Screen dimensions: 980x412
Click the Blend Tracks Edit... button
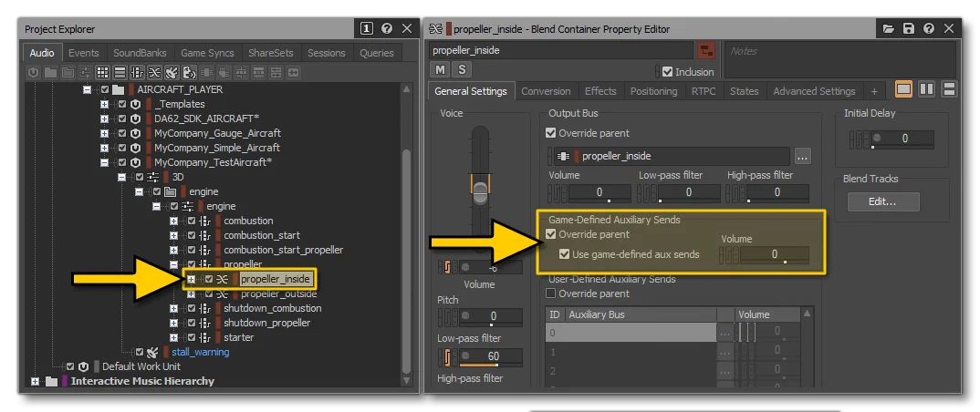[x=883, y=201]
